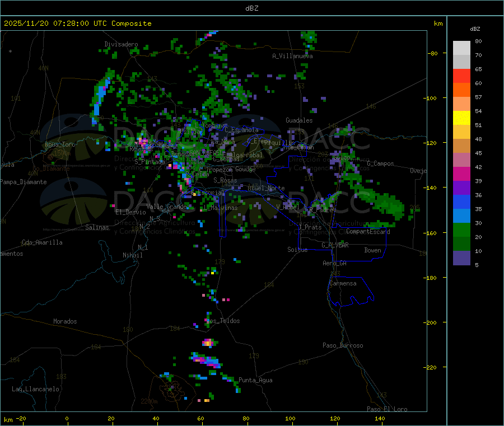Click the 'G_ALVEAR' location label

[x=335, y=245]
